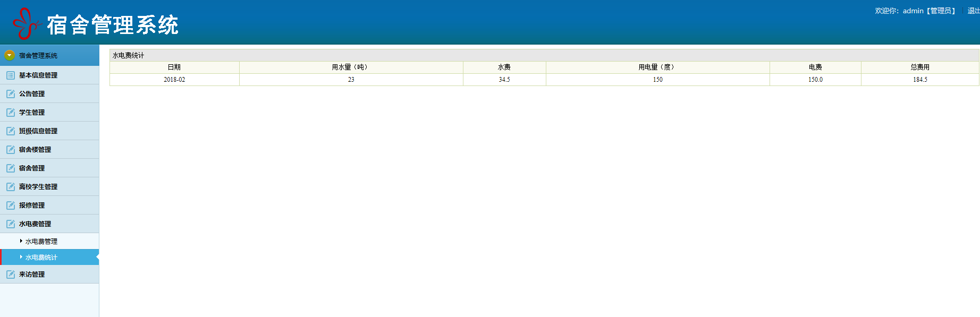Expand the 报修管理 section
This screenshot has height=317, width=980.
(x=49, y=205)
